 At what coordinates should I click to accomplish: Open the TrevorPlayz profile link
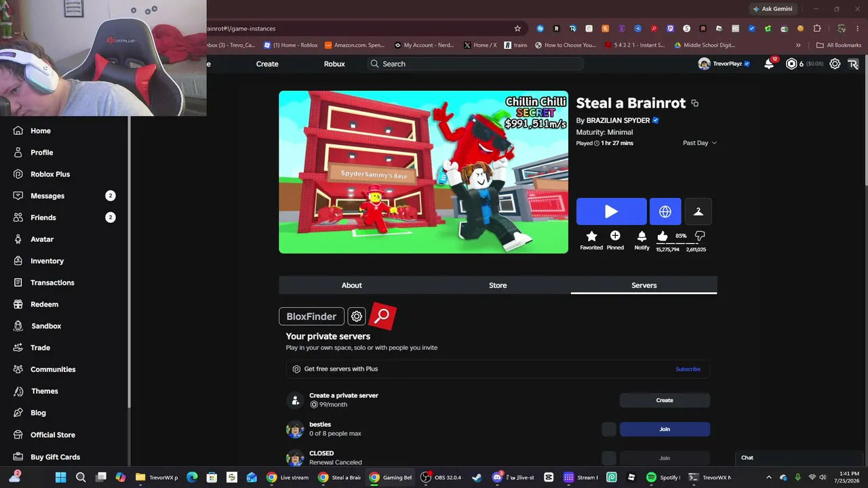pyautogui.click(x=724, y=64)
